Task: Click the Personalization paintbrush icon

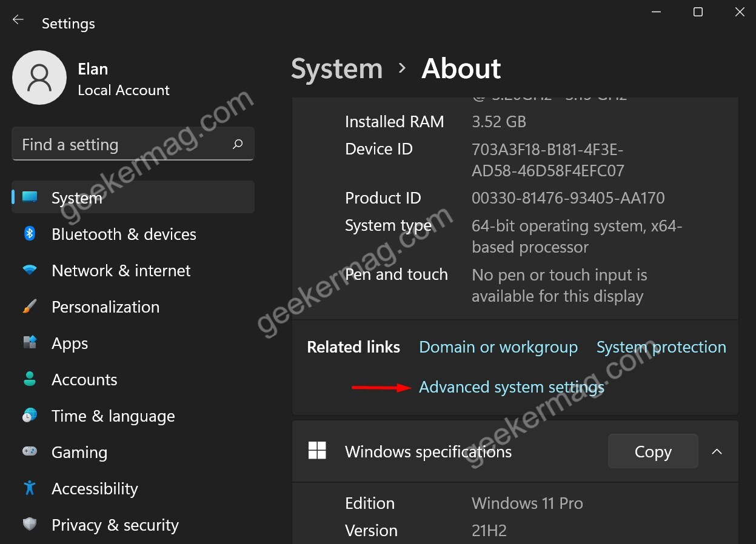Action: tap(29, 307)
